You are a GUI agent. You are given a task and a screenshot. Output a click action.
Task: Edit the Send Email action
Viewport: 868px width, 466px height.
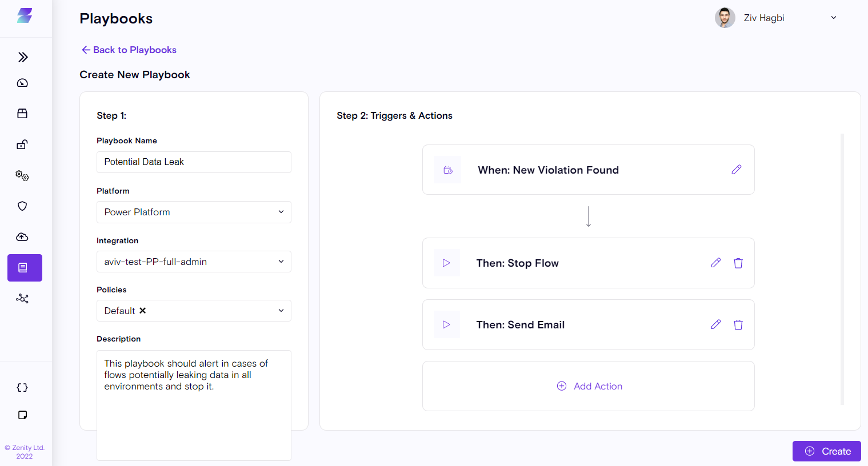tap(715, 324)
